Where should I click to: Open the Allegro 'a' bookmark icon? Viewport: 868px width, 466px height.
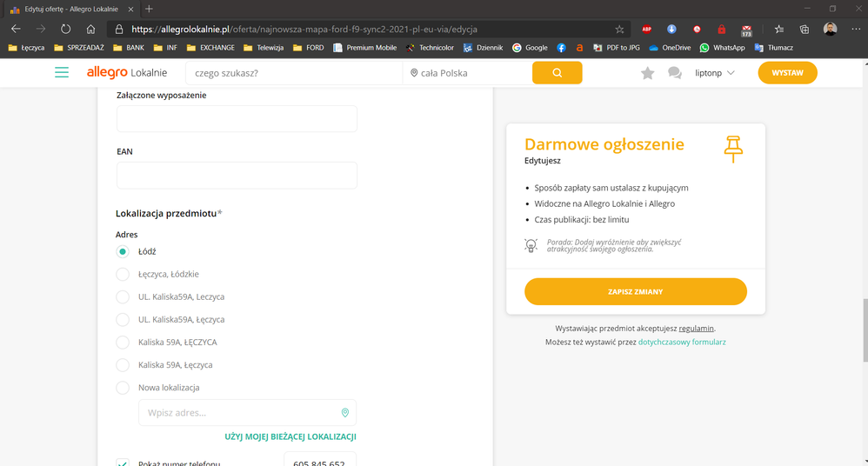pyautogui.click(x=579, y=48)
